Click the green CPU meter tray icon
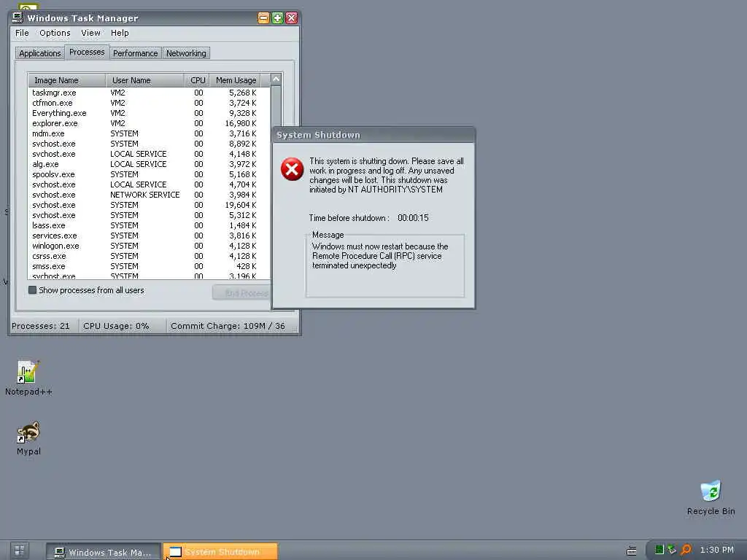The height and width of the screenshot is (560, 747). 659,550
